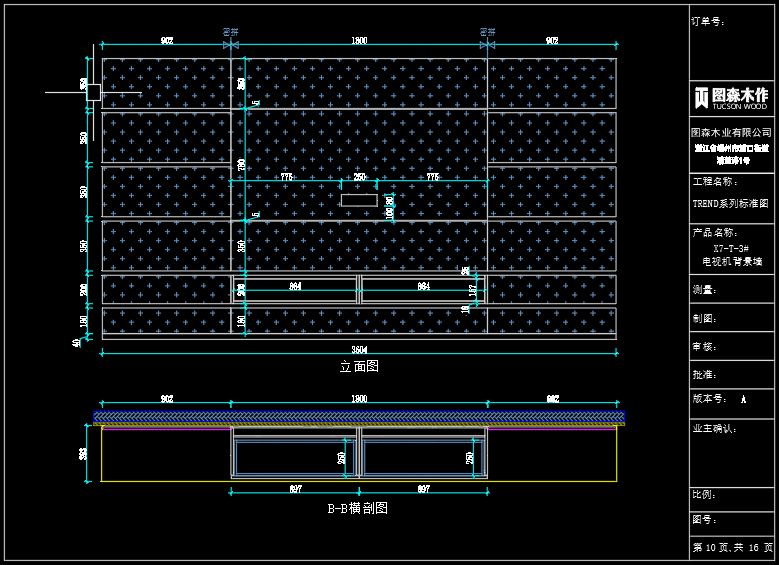Select the TREND系列标准图 project name text
Screen dimensions: 779x565
(730, 203)
